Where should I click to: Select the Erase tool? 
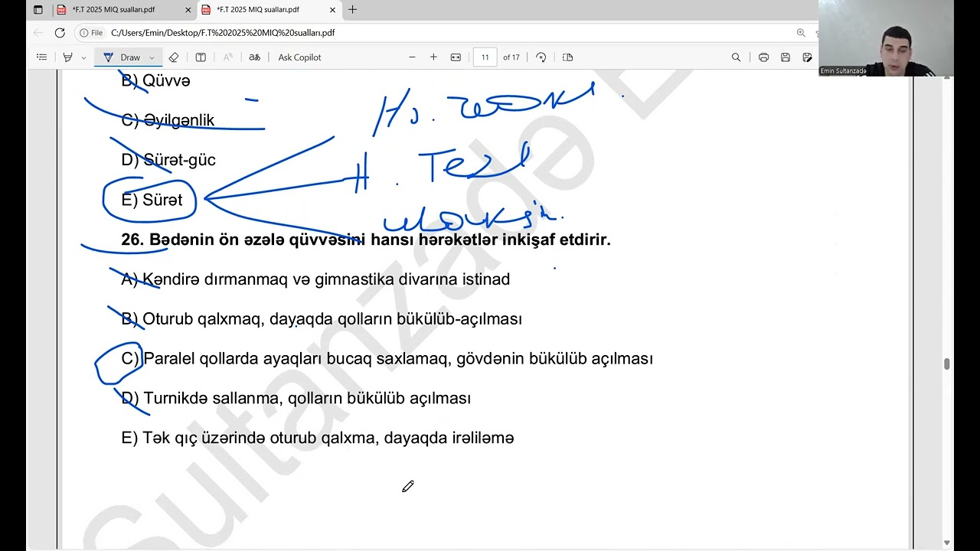(x=174, y=57)
